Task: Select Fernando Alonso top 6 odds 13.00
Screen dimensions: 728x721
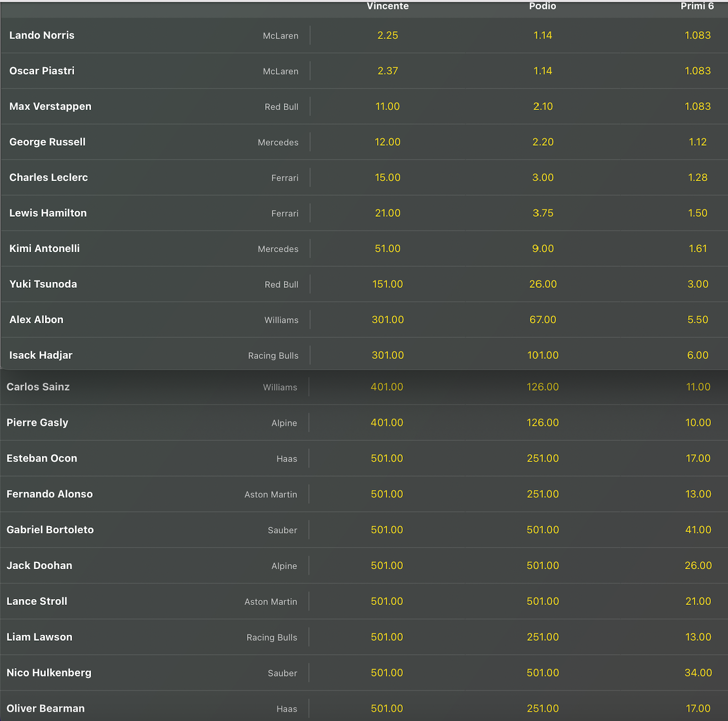Action: tap(698, 495)
